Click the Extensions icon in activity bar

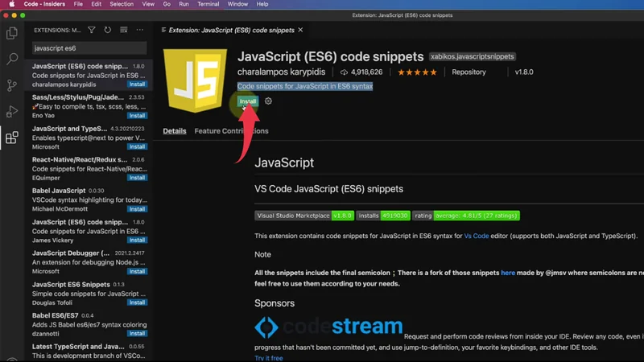pyautogui.click(x=12, y=138)
